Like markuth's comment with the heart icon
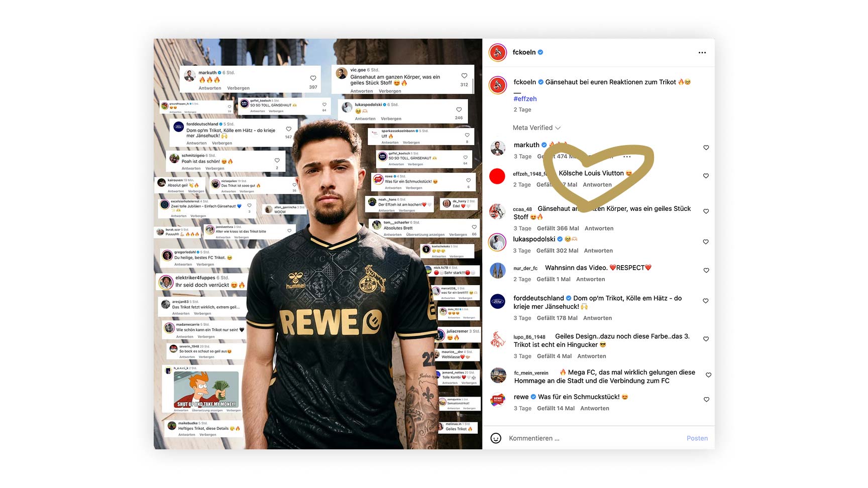Viewport: 868px width, 488px height. (x=706, y=148)
